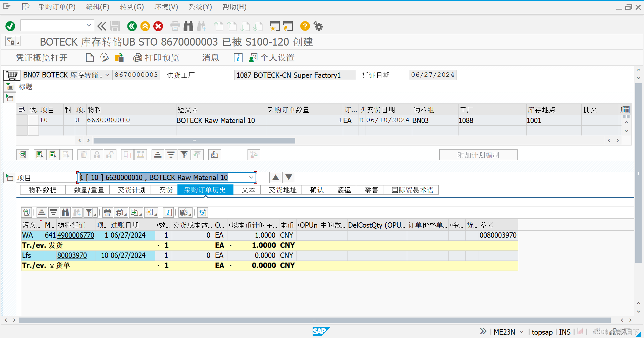
Task: Open the services-for-object dropdown icon
Action: pyautogui.click(x=13, y=41)
